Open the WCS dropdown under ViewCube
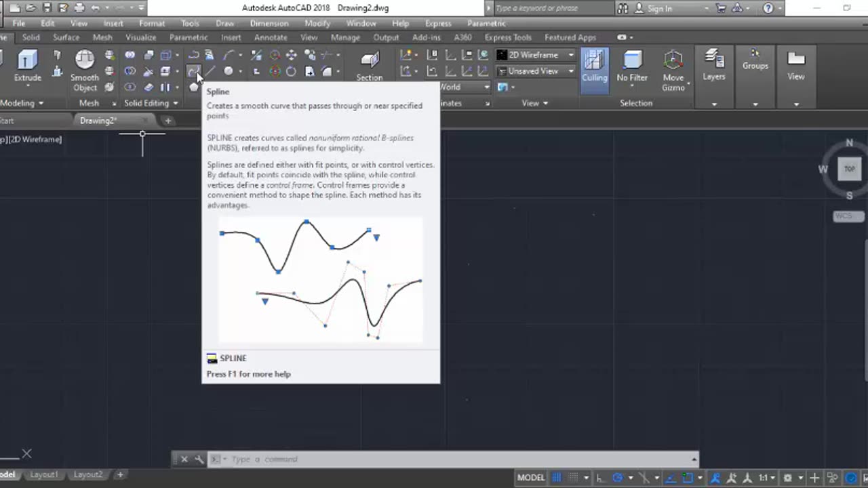Viewport: 868px width, 488px height. click(x=848, y=216)
